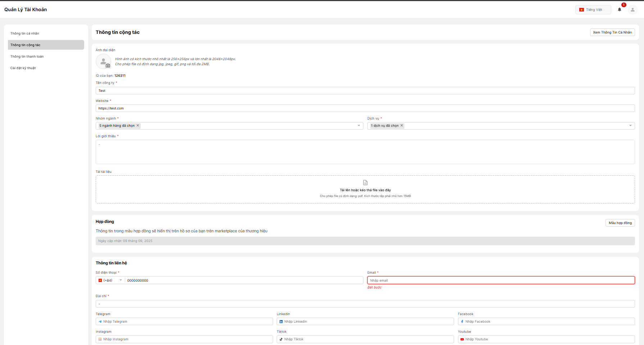Click the Mẫu hợp đồng button

(x=620, y=223)
